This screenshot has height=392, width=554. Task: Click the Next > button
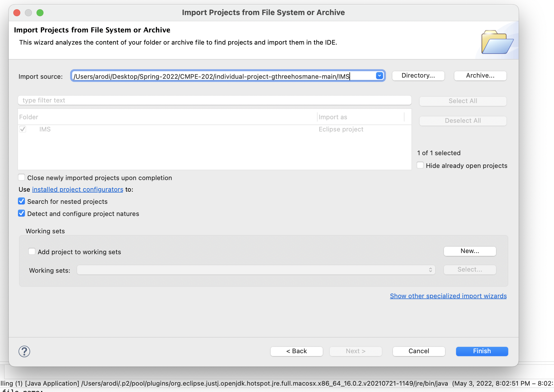356,351
